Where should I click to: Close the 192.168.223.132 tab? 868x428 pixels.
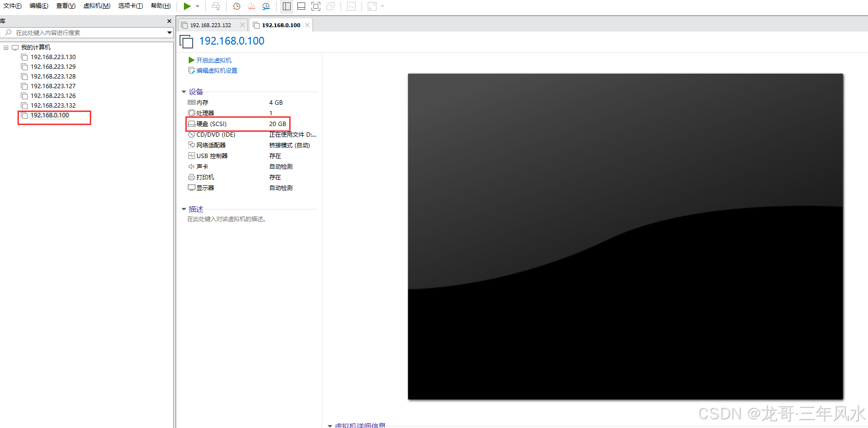(x=242, y=25)
